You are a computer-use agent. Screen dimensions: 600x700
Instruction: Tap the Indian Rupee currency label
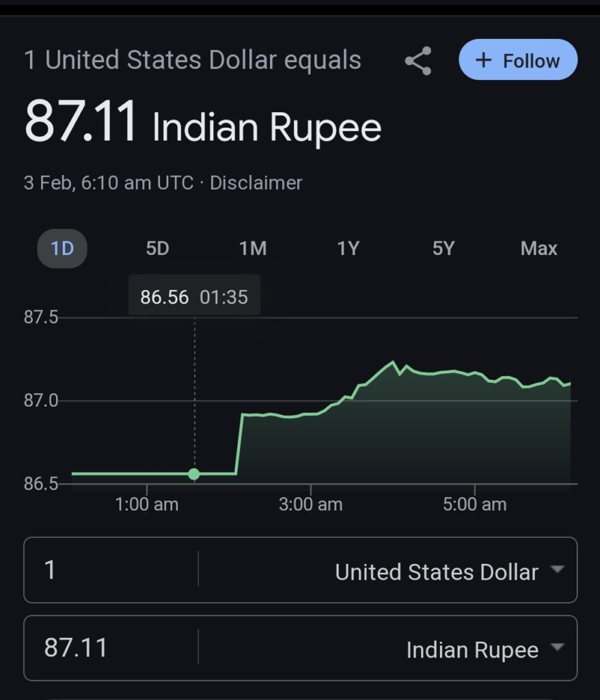472,650
